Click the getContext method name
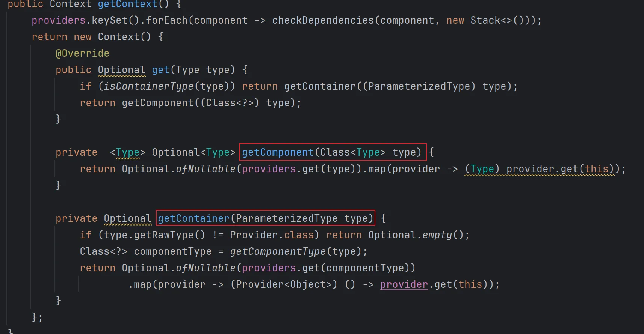The width and height of the screenshot is (644, 334). tap(127, 5)
